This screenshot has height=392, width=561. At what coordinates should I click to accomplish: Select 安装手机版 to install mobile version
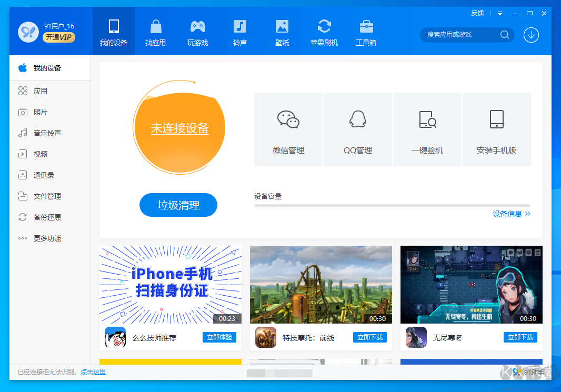(496, 129)
